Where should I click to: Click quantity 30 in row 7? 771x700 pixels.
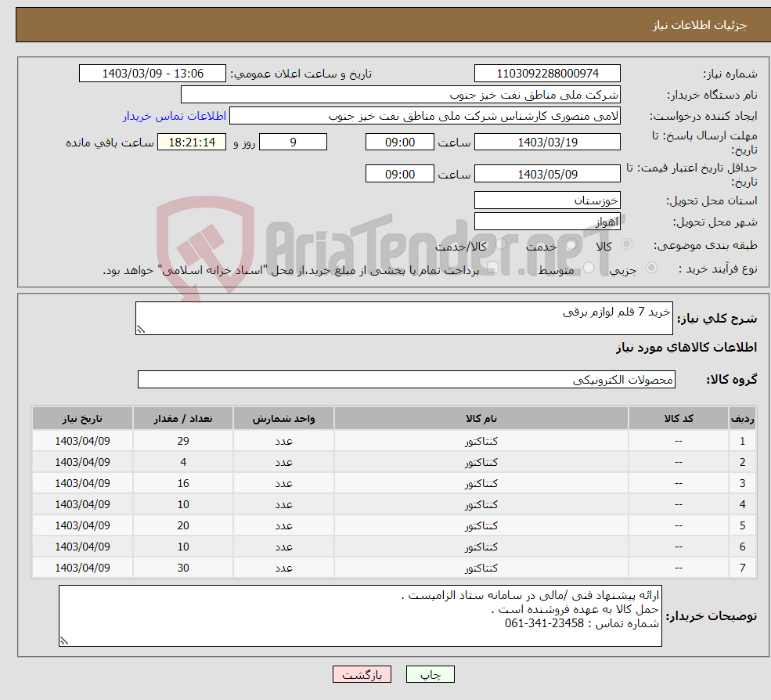pyautogui.click(x=183, y=568)
